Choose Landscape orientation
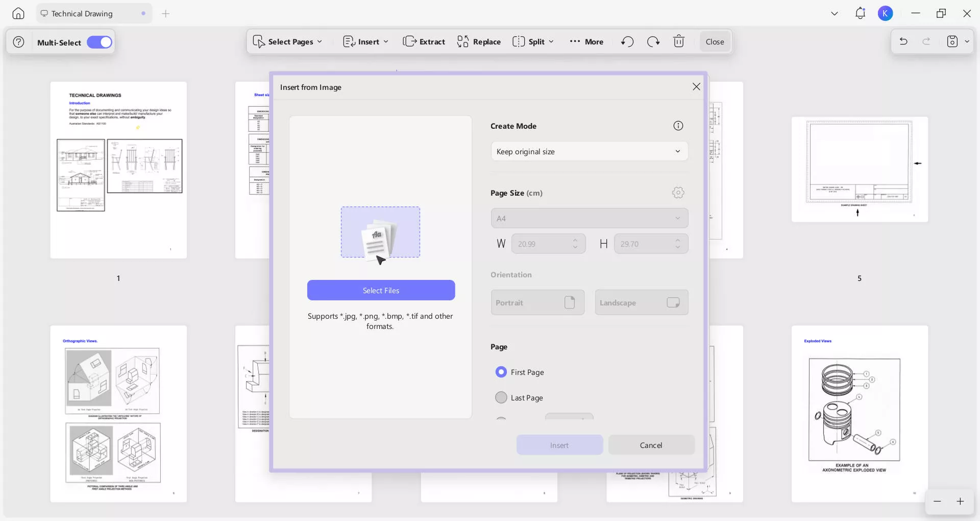This screenshot has height=521, width=980. [642, 302]
